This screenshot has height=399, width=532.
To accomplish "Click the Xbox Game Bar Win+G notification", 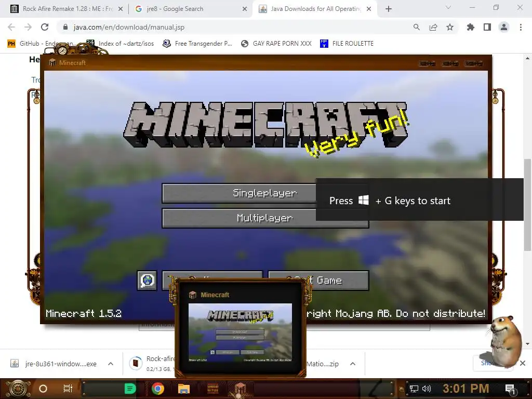I will click(420, 199).
